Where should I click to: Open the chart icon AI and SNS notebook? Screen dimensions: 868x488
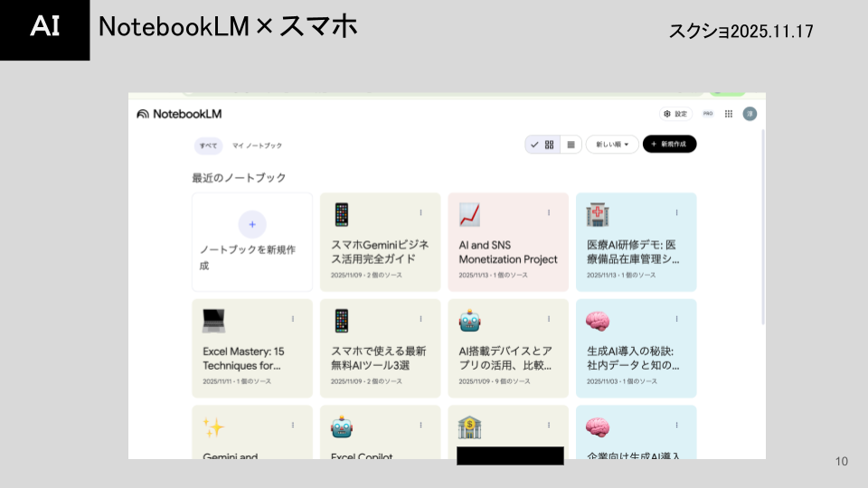508,242
